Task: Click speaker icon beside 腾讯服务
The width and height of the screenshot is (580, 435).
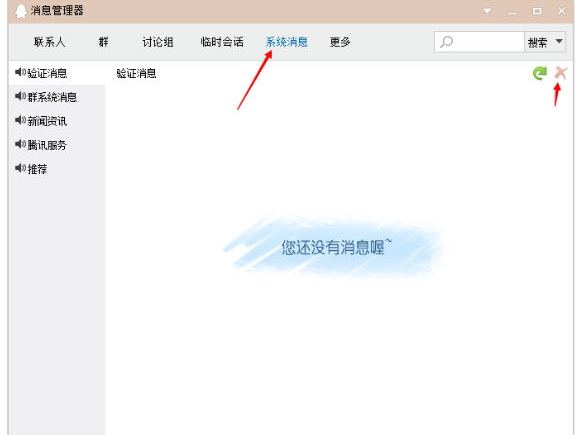Action: (x=20, y=144)
